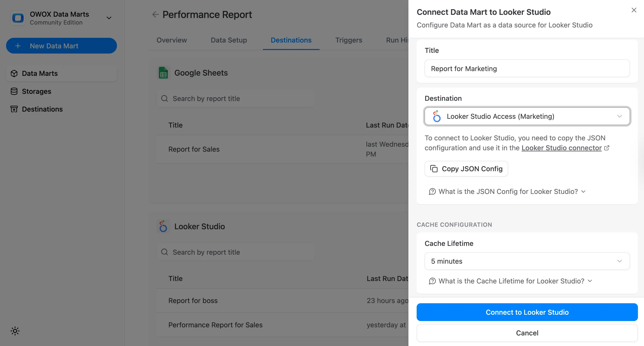Click the OWOX Data Marts logo icon
This screenshot has height=346, width=644.
tap(18, 18)
